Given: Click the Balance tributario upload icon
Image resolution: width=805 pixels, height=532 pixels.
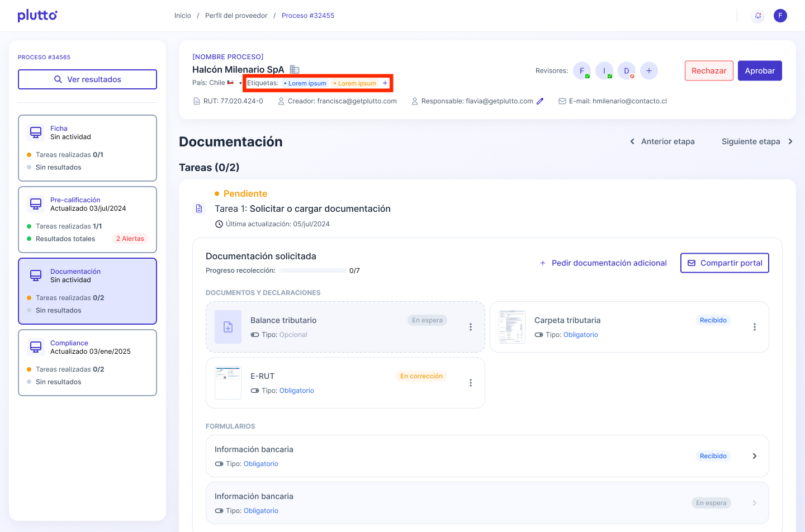Looking at the screenshot, I should pos(228,327).
